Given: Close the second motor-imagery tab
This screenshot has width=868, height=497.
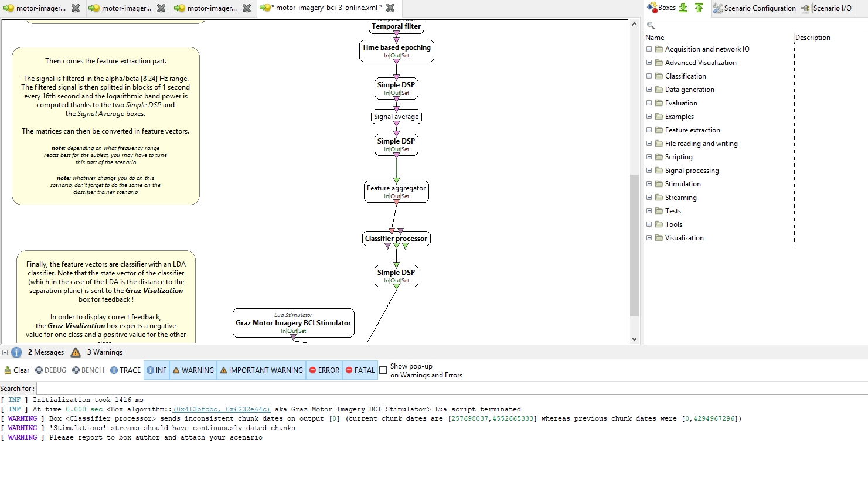Looking at the screenshot, I should 161,8.
